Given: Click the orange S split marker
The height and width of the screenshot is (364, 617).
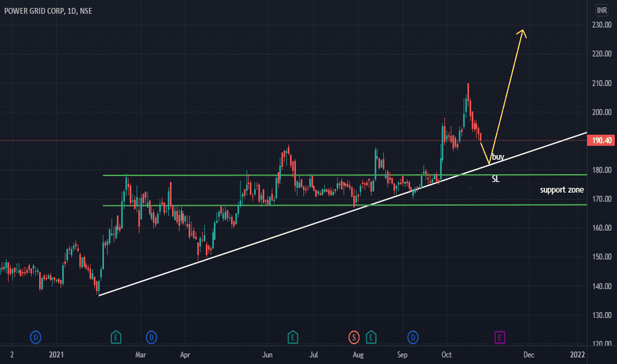Looking at the screenshot, I should point(354,338).
